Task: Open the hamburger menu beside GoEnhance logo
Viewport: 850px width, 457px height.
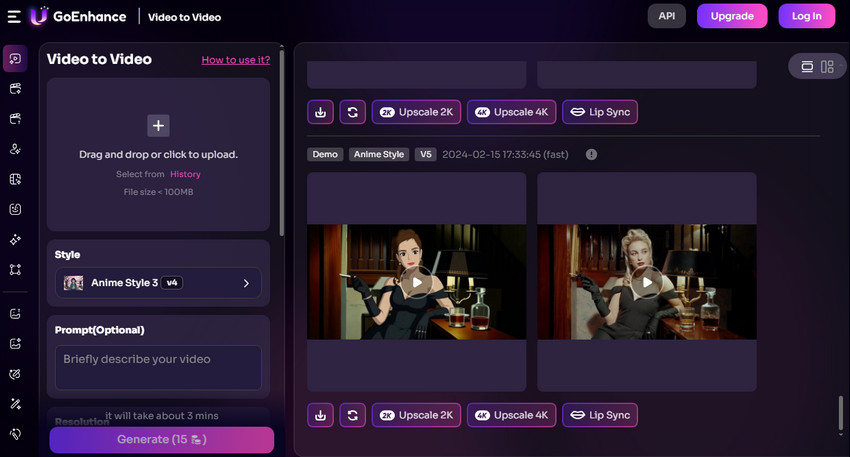Action: 13,16
